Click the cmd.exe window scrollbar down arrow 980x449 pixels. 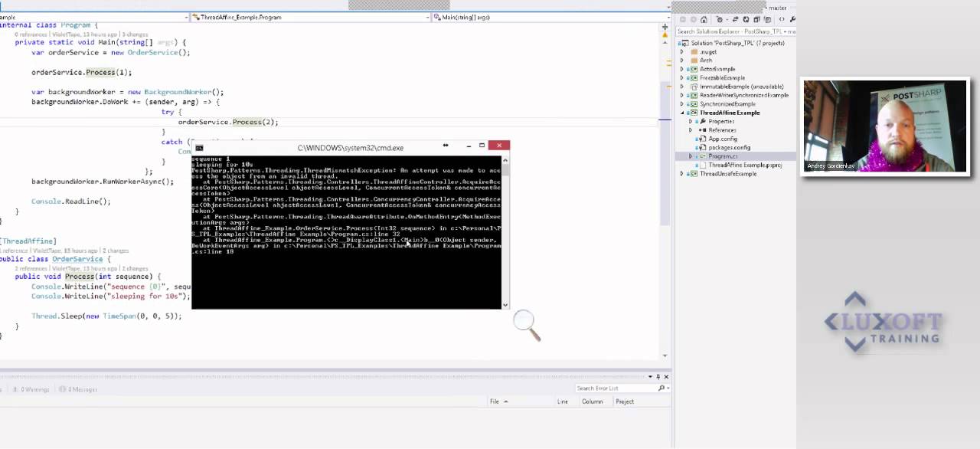(x=505, y=305)
